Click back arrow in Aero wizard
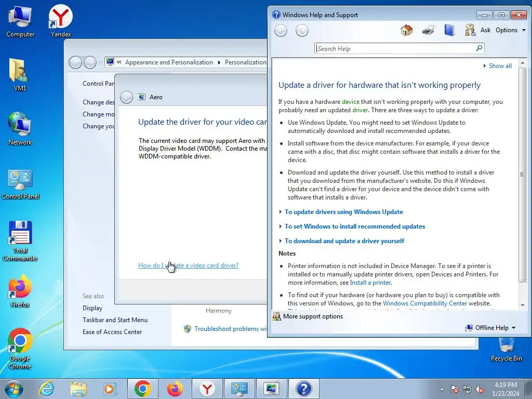This screenshot has height=399, width=532. 127,97
